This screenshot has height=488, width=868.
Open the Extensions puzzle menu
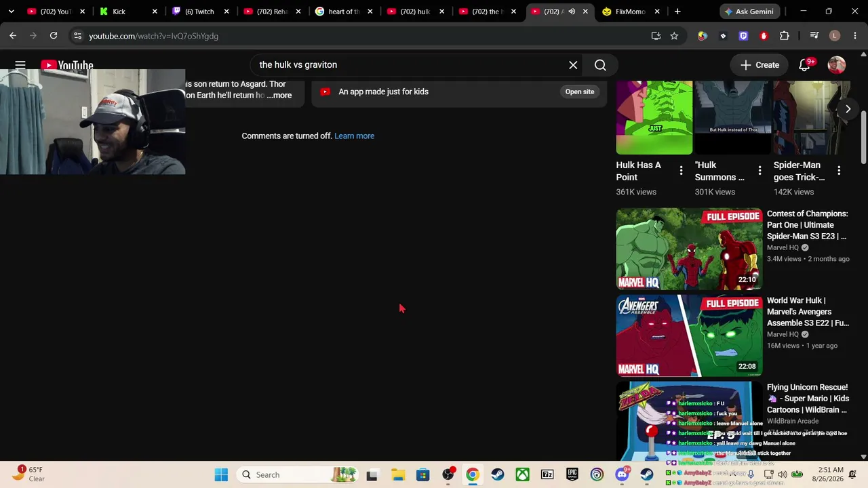pyautogui.click(x=785, y=36)
